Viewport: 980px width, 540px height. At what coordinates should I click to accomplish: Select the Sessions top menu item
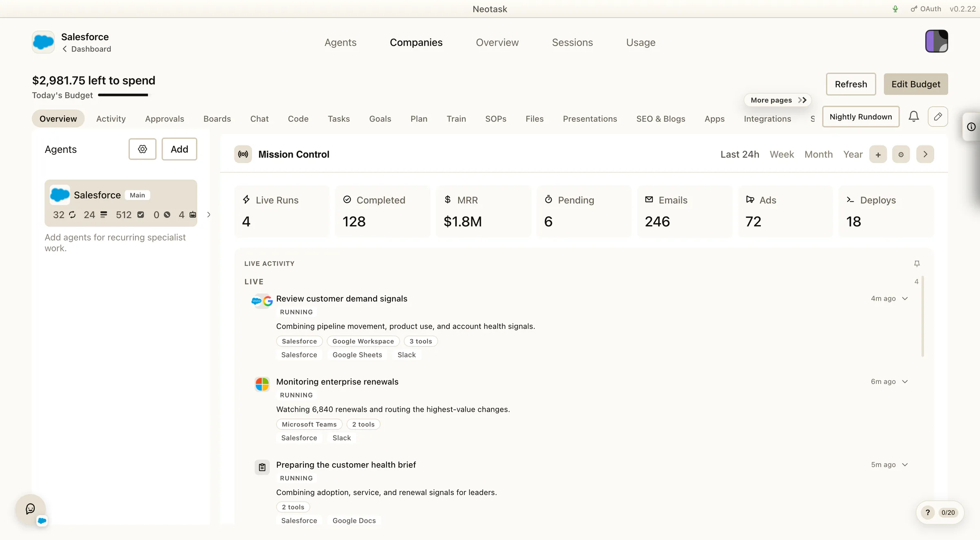click(572, 42)
